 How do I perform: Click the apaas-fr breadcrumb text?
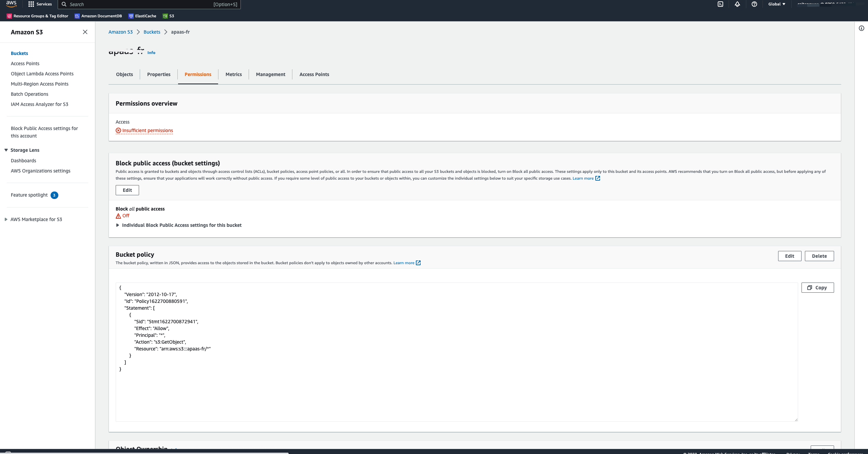coord(180,32)
